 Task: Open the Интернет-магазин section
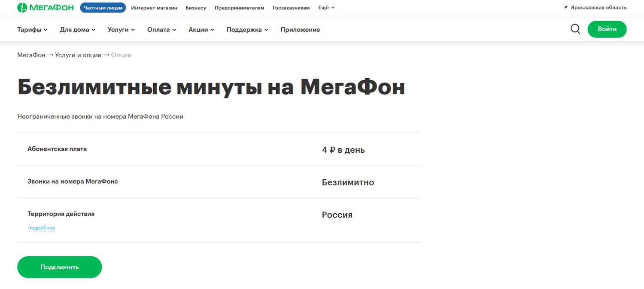(154, 8)
